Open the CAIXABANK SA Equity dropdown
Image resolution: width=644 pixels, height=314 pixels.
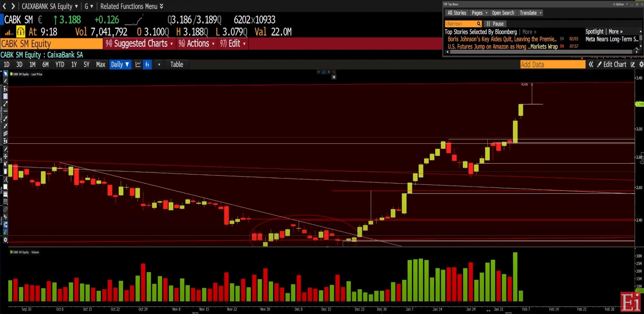pyautogui.click(x=50, y=6)
